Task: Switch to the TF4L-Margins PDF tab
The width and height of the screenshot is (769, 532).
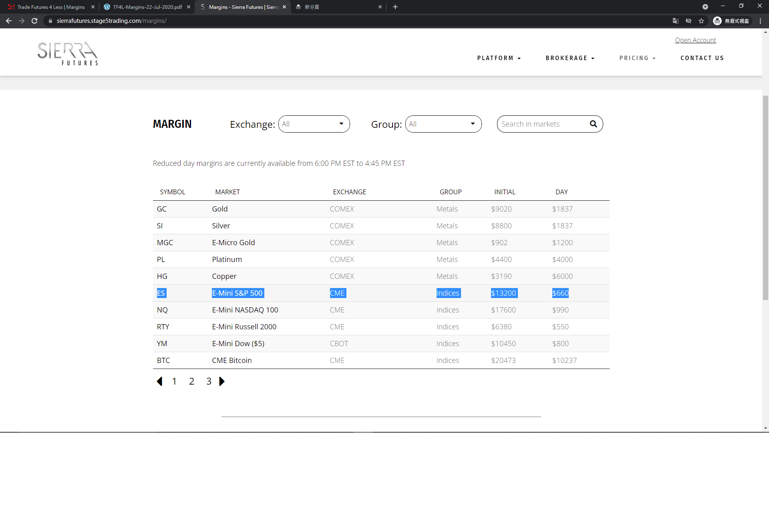Action: point(146,7)
